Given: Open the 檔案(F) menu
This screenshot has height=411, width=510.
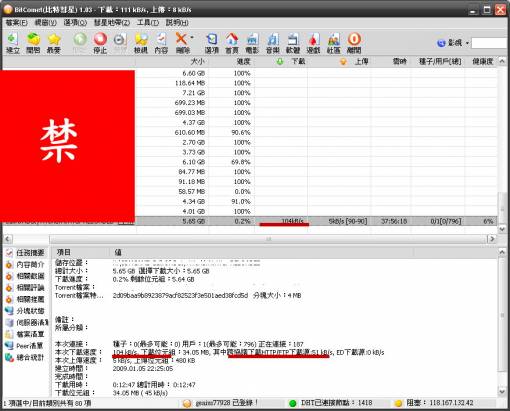Looking at the screenshot, I should point(16,23).
